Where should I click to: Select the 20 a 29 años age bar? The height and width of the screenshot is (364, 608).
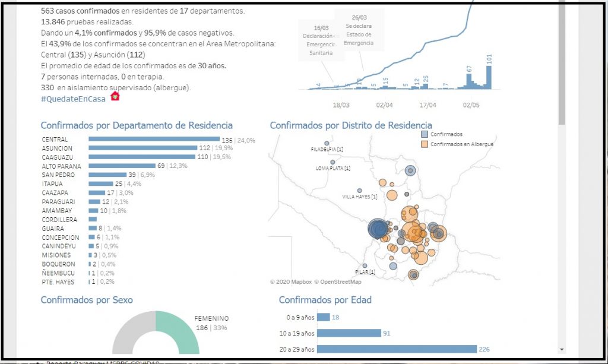click(397, 349)
